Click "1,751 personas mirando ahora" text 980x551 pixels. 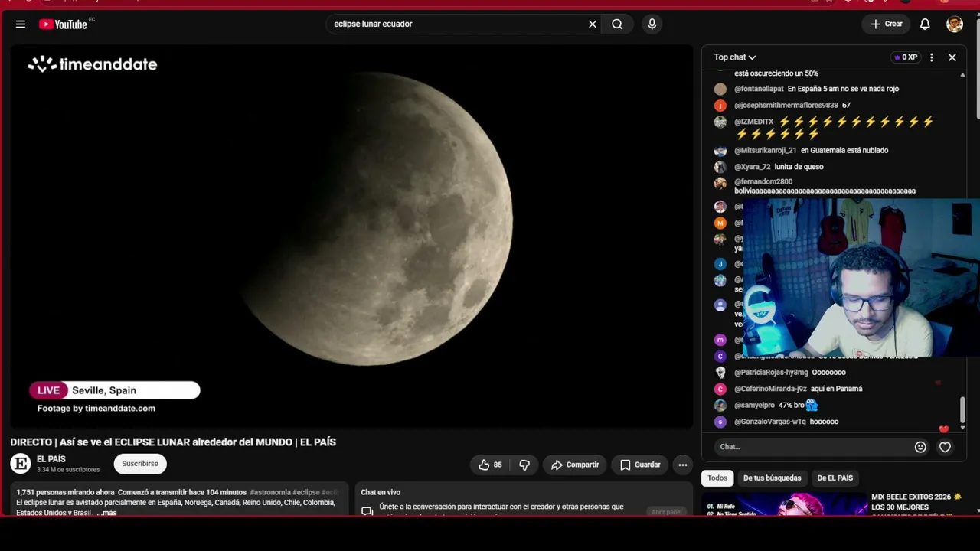pos(65,493)
